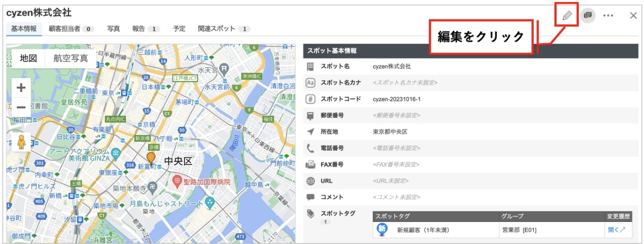Click the 江戸橋JCT junction label
Screen dimensions: 644x244
[185, 78]
